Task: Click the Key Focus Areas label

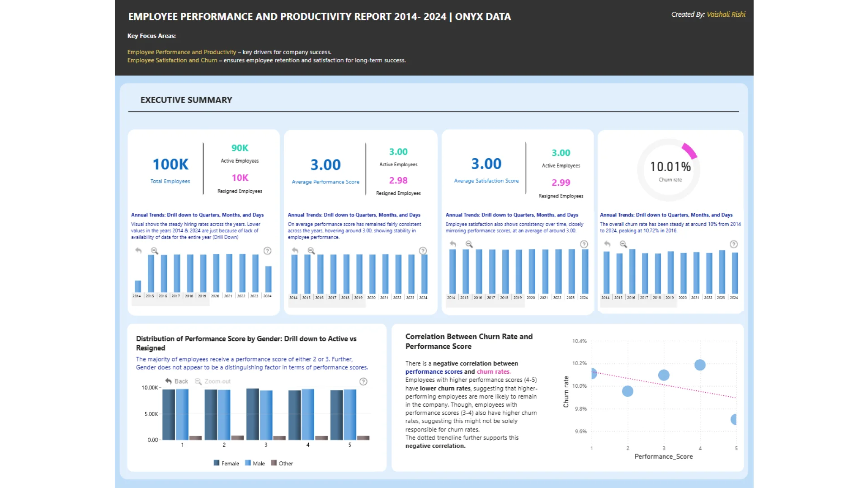Action: tap(151, 36)
